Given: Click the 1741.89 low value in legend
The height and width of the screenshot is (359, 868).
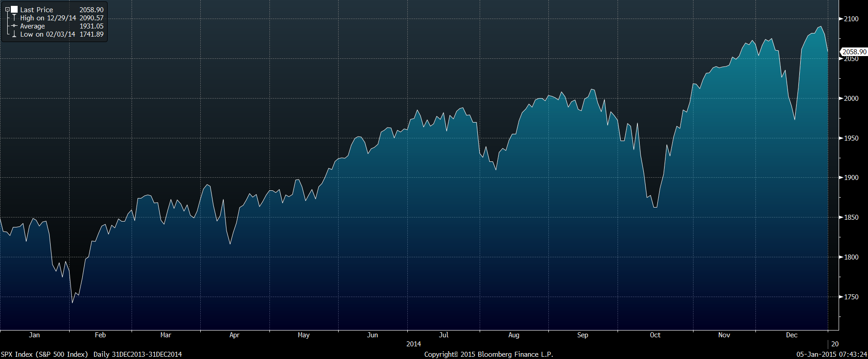Looking at the screenshot, I should (91, 34).
